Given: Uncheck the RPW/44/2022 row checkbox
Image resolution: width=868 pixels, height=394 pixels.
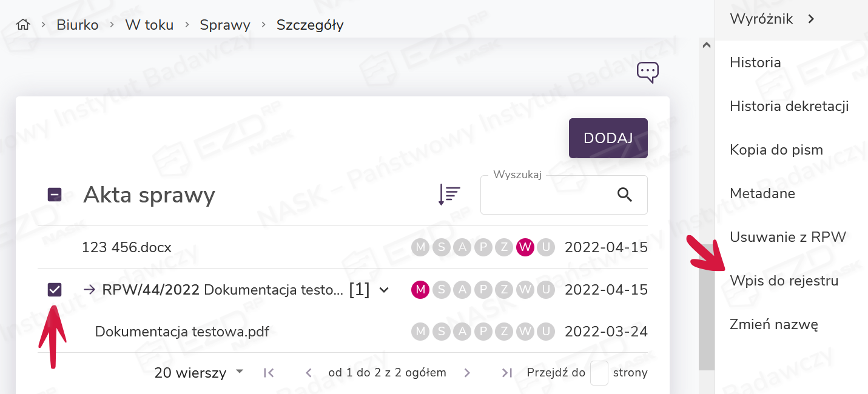Looking at the screenshot, I should (55, 290).
